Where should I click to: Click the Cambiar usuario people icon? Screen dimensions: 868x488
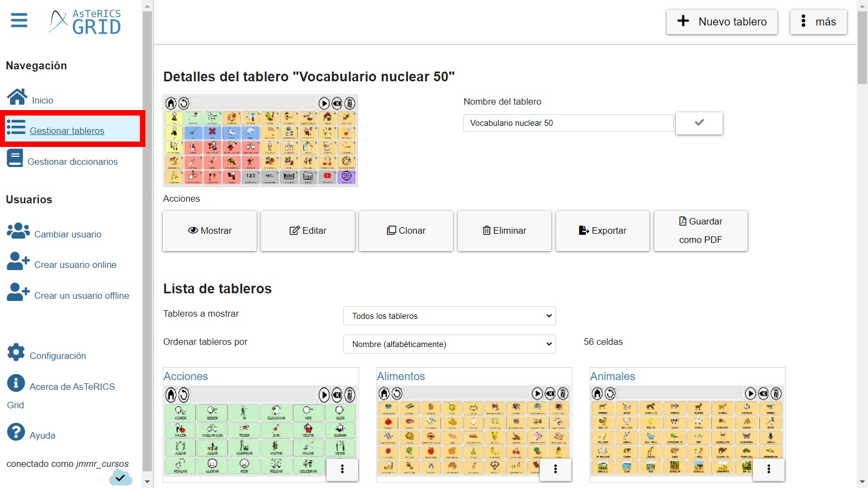18,230
